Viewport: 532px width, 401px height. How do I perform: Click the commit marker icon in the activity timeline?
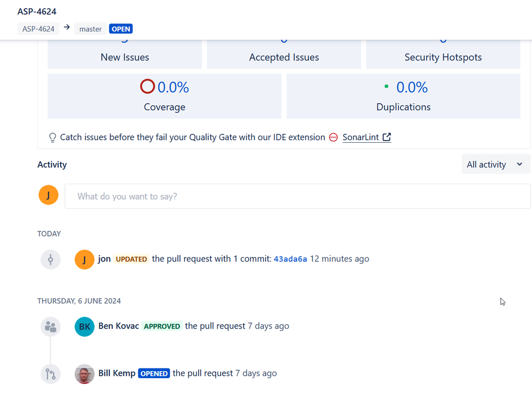click(x=50, y=259)
